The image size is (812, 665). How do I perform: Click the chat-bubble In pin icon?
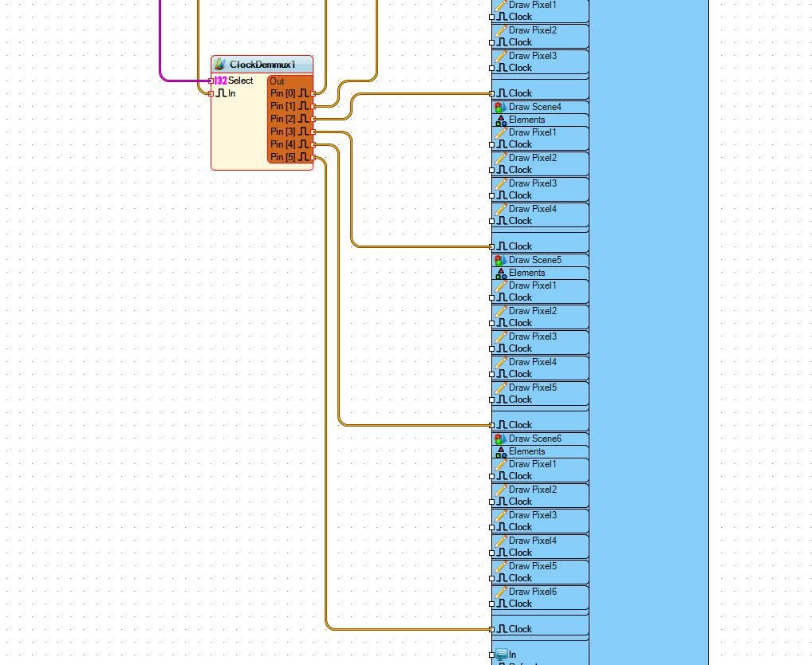(501, 655)
